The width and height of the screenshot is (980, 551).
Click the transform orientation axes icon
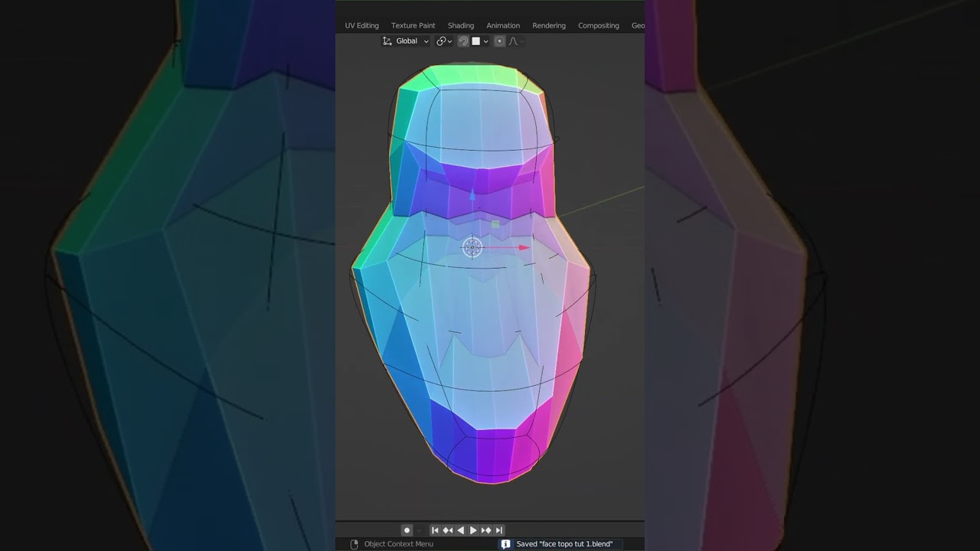tap(387, 41)
